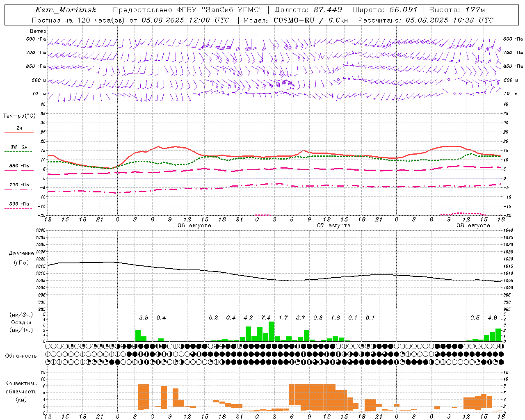Click the Облачность cloudiness row label
Screen dimensions: 525x420
pyautogui.click(x=21, y=356)
